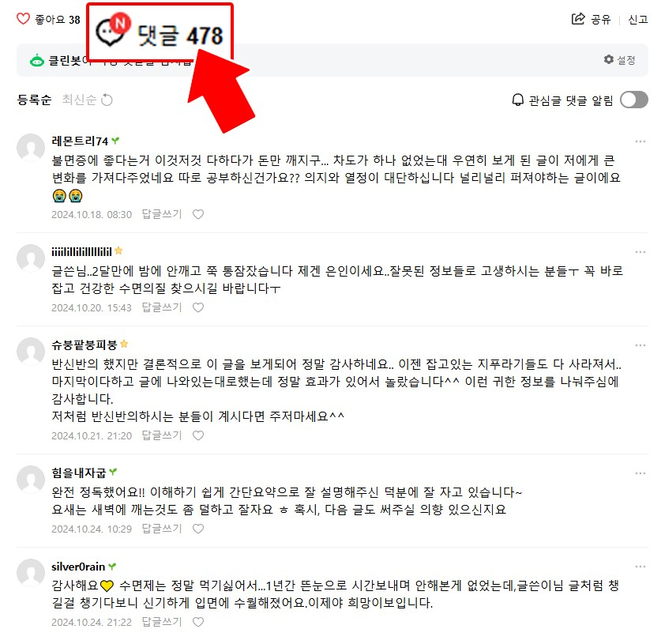This screenshot has height=644, width=661.
Task: Sort comments by 등록순
Action: [x=34, y=100]
